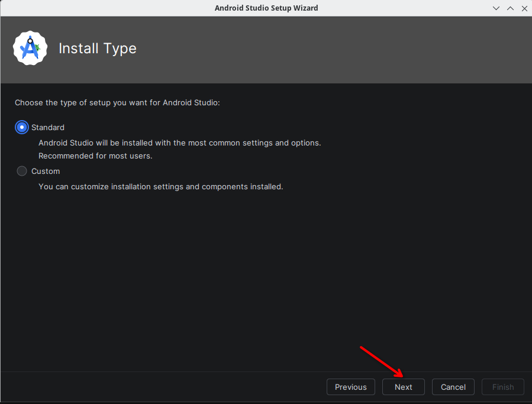Click 'You can customize installation settings' description
The image size is (532, 404).
(161, 186)
